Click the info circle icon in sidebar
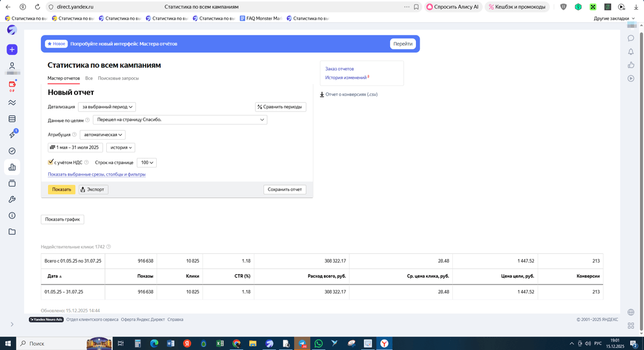Screen dimensions: 644x350 12,215
